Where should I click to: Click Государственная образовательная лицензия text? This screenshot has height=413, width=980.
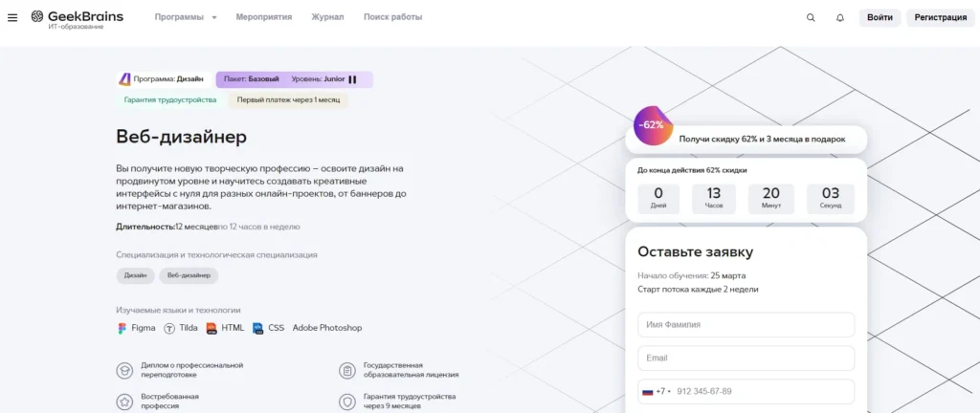[411, 370]
